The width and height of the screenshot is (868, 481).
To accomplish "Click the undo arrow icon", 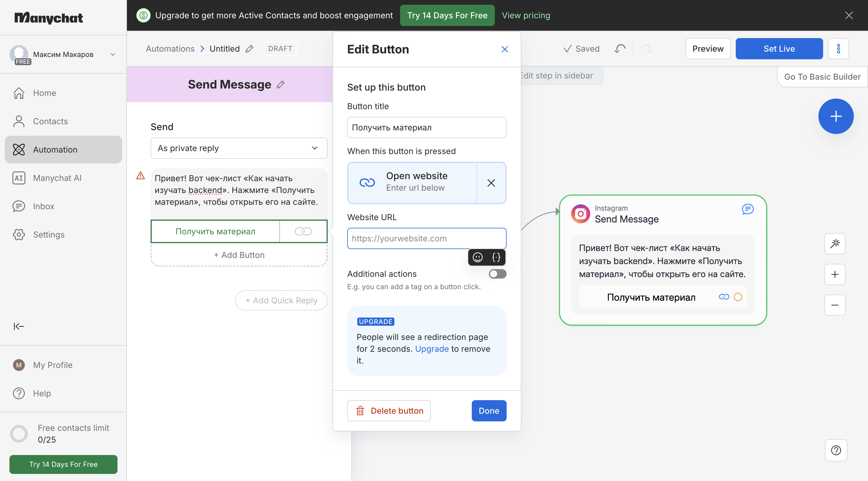I will (x=620, y=48).
